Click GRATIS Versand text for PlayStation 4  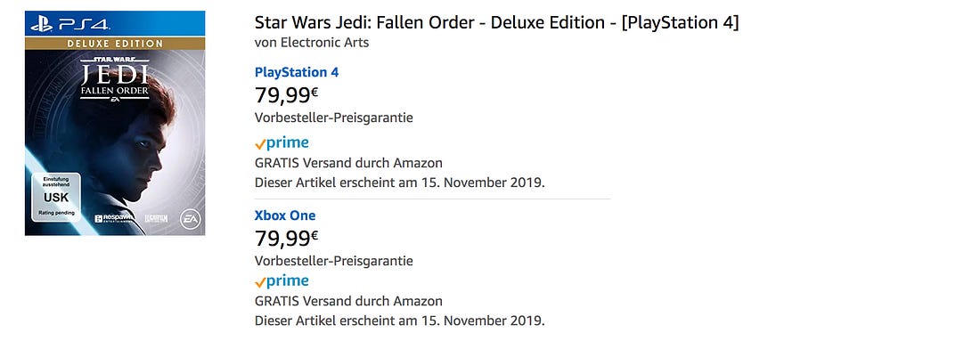click(x=348, y=163)
